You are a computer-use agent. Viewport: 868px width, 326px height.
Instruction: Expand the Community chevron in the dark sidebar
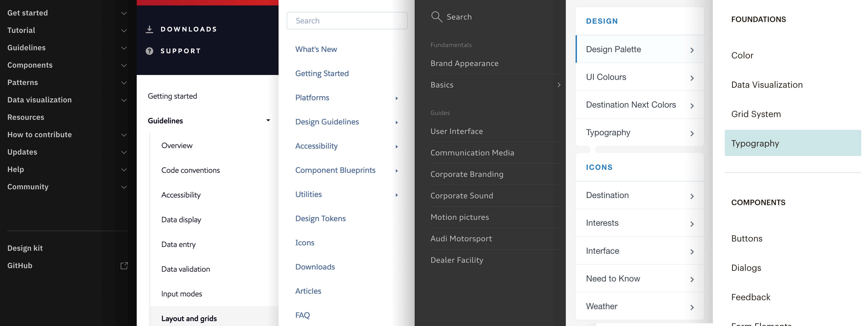tap(124, 187)
